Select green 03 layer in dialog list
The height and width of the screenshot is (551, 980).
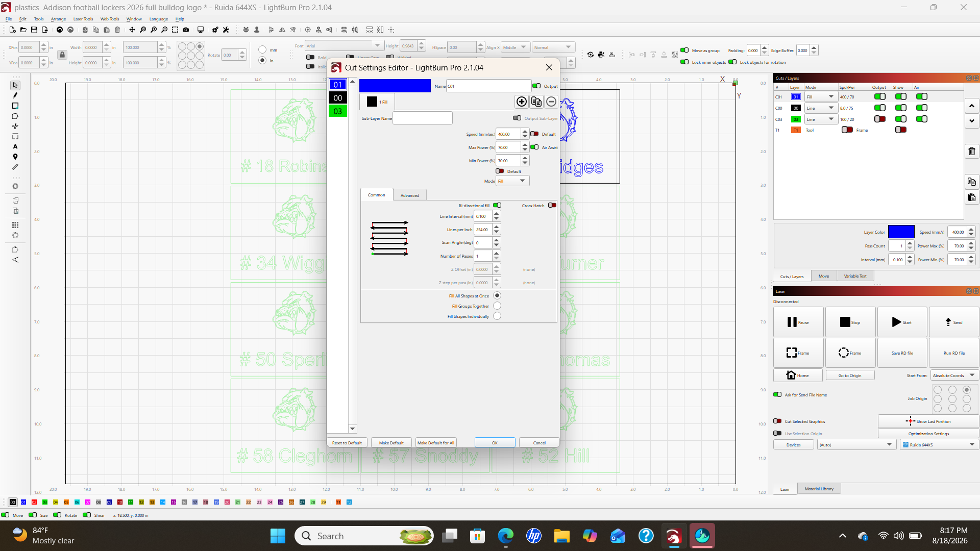[338, 111]
